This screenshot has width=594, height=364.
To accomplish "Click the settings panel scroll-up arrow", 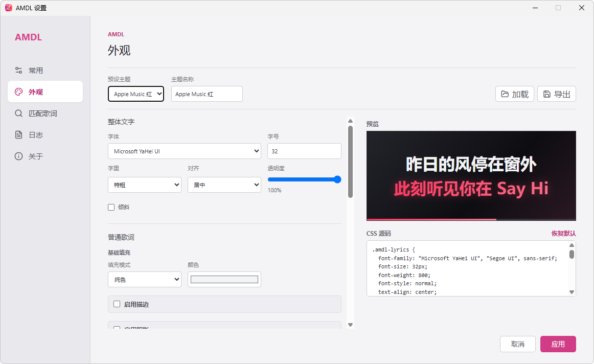I will [x=350, y=121].
